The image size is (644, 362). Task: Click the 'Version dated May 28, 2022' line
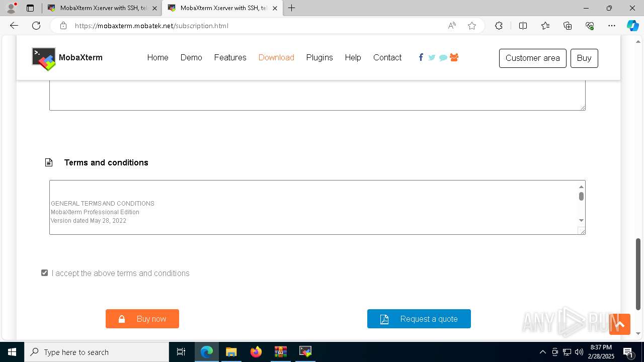click(x=89, y=221)
